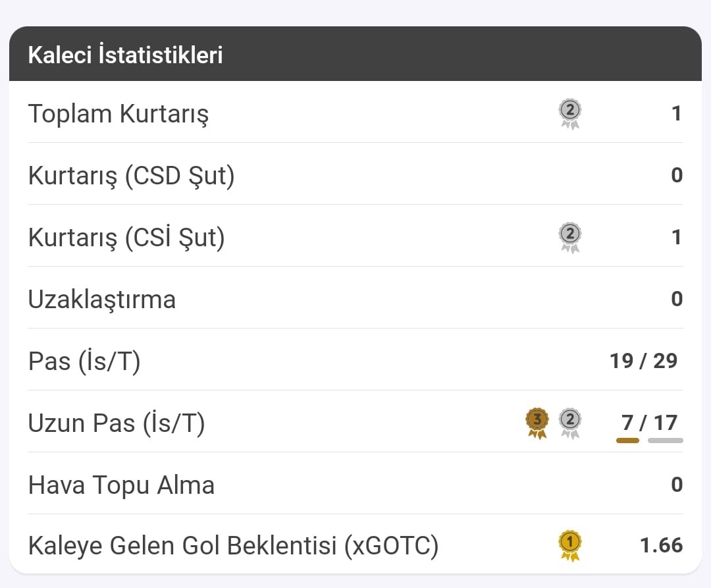Select the Uzun Pas (İs/T) label
The height and width of the screenshot is (588, 711).
(x=117, y=423)
